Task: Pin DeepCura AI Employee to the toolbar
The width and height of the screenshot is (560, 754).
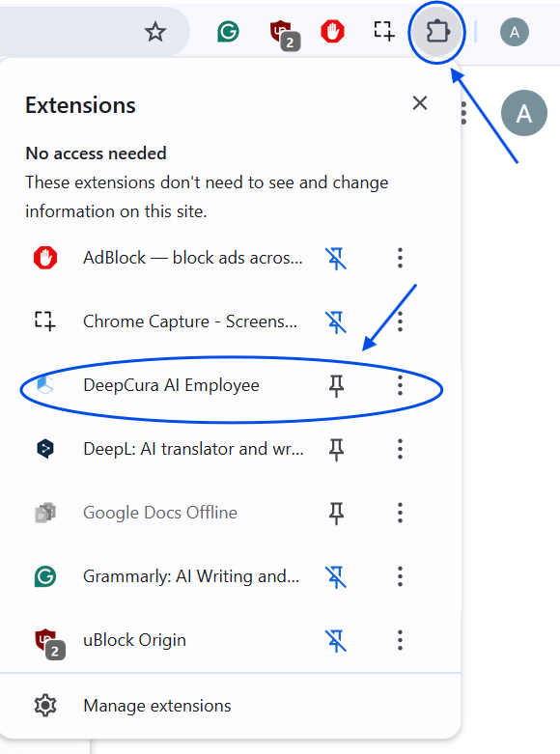Action: (336, 385)
